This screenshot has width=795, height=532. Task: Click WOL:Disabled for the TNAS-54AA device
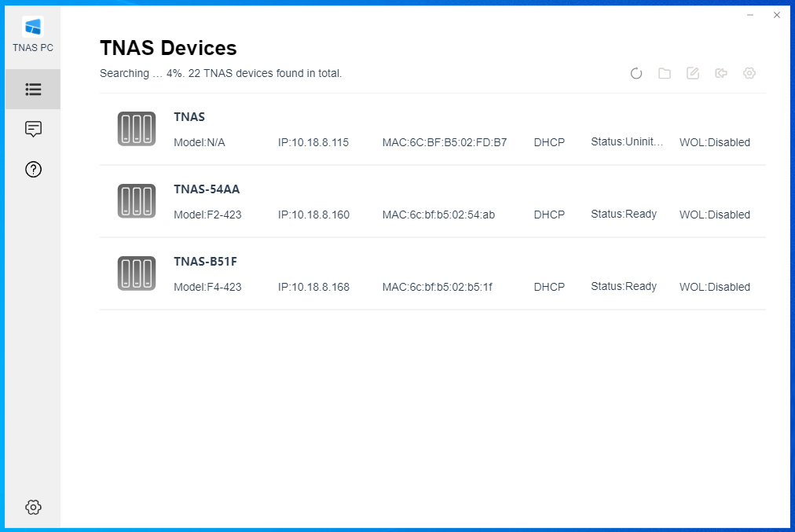click(714, 215)
